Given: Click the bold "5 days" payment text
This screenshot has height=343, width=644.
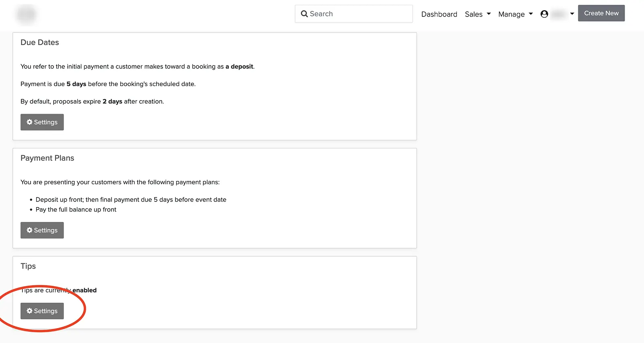Looking at the screenshot, I should 76,84.
